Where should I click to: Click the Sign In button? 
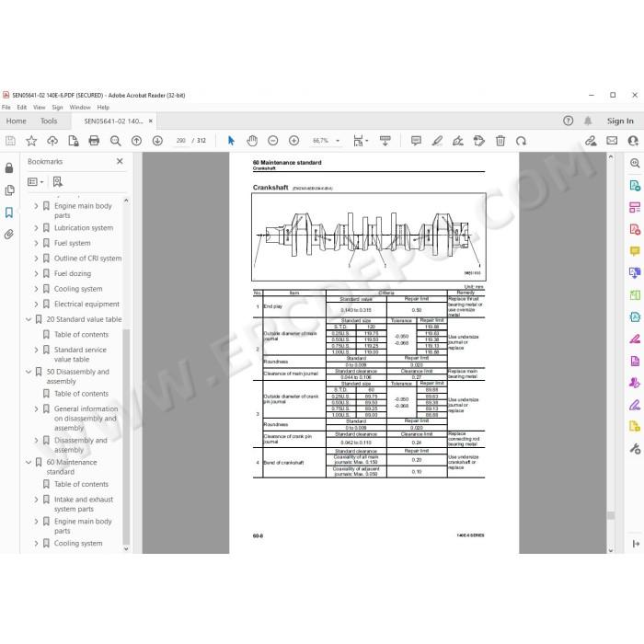coord(620,121)
